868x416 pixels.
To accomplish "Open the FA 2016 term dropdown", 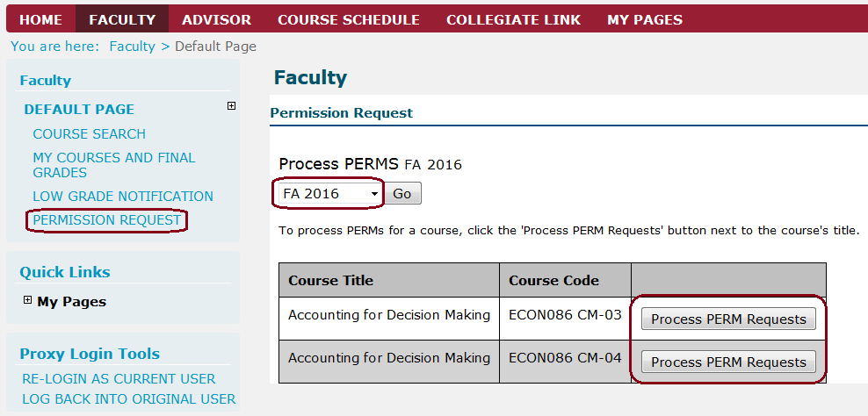I will pyautogui.click(x=329, y=194).
